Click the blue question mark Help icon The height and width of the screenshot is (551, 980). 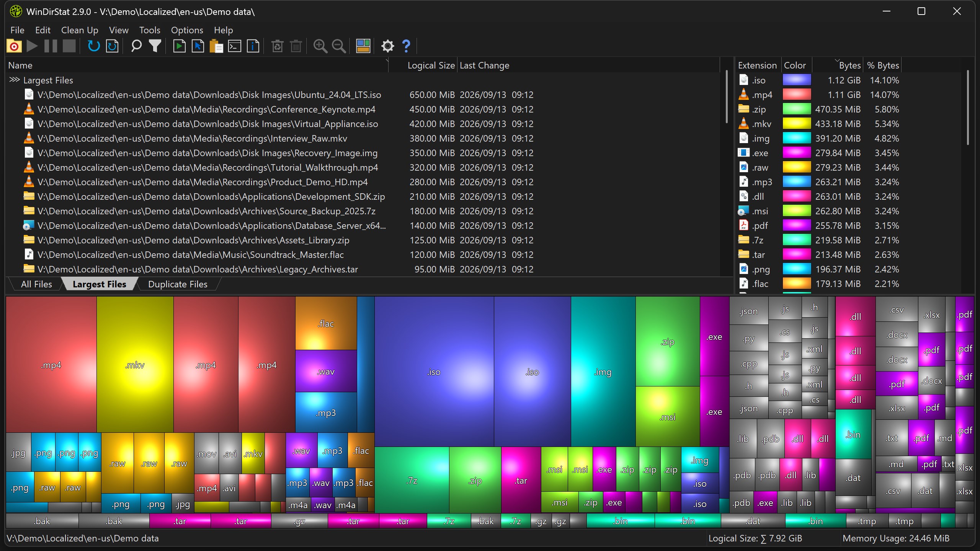click(406, 46)
